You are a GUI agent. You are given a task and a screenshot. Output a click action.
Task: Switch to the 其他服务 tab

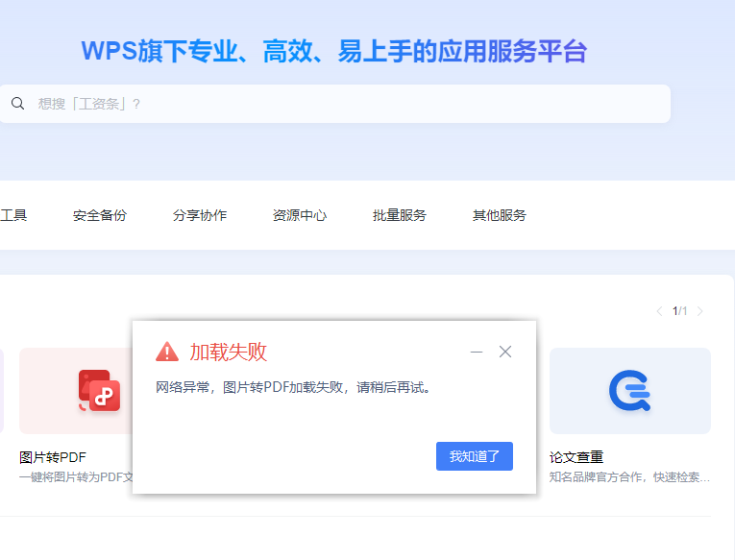500,215
